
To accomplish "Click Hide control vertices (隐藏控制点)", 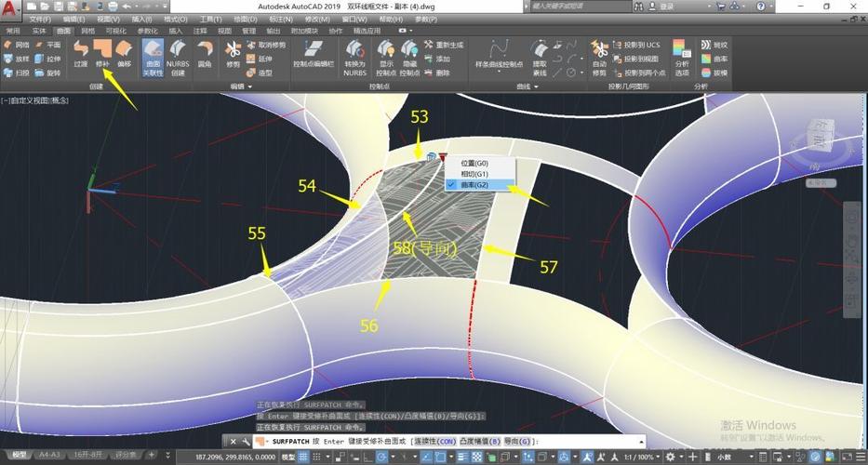I will pos(409,58).
